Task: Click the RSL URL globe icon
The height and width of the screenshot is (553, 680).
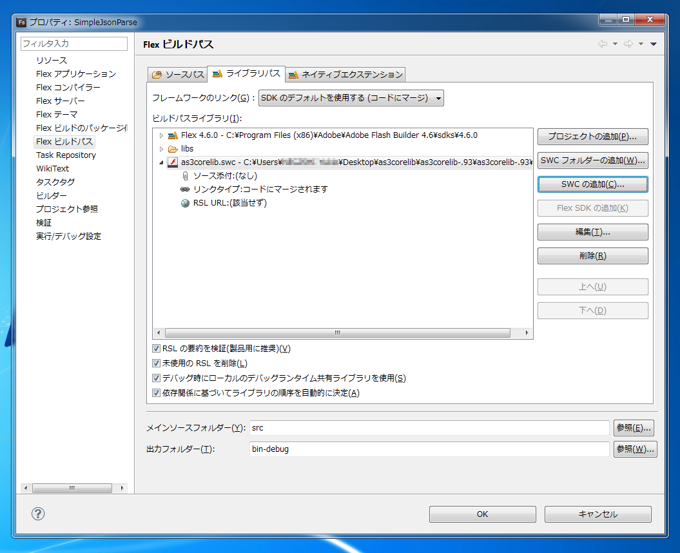Action: 185,203
